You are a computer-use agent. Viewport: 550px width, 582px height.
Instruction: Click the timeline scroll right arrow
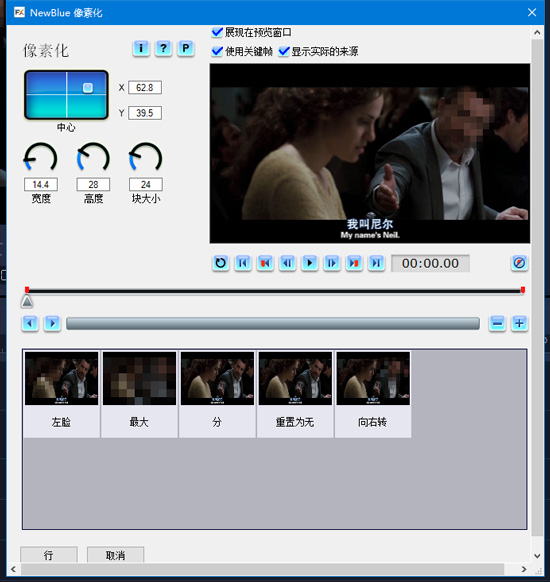[x=52, y=323]
